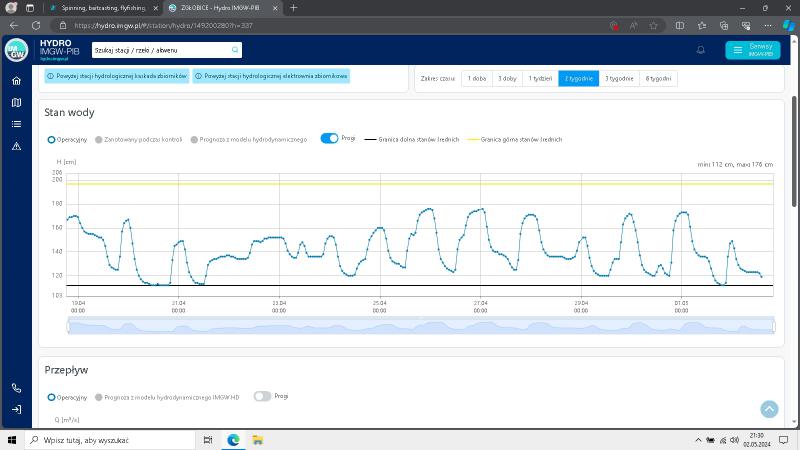
Task: Switch the time range to 3 tygodnie
Action: (x=619, y=78)
